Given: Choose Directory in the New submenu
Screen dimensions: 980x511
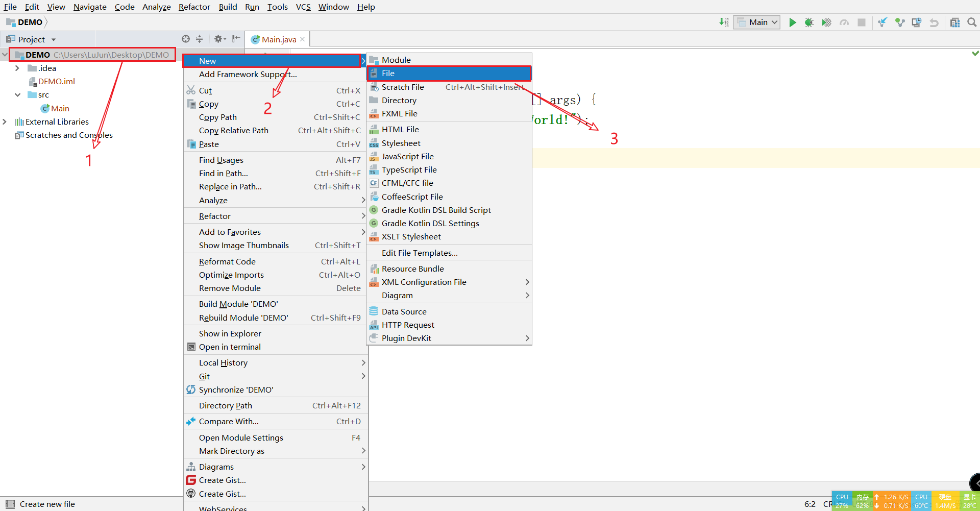Looking at the screenshot, I should click(450, 100).
